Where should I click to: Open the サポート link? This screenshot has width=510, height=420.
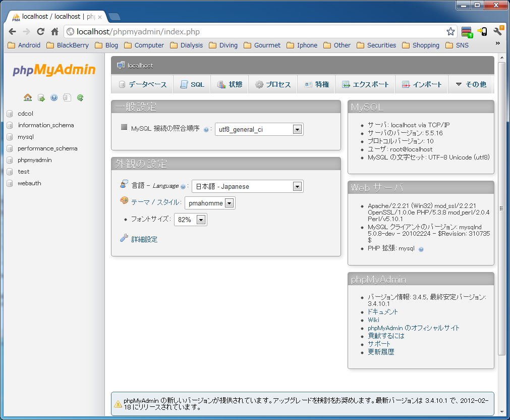point(379,344)
